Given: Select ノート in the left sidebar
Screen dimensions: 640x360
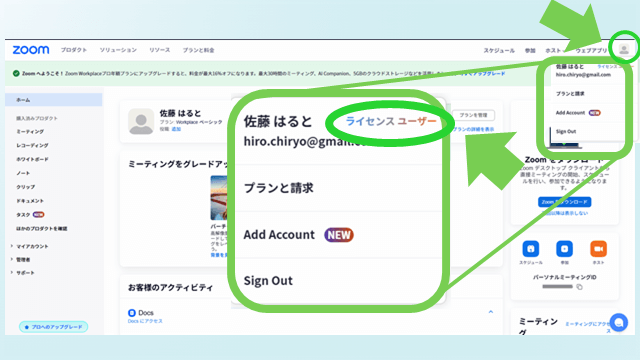Looking at the screenshot, I should tap(23, 173).
